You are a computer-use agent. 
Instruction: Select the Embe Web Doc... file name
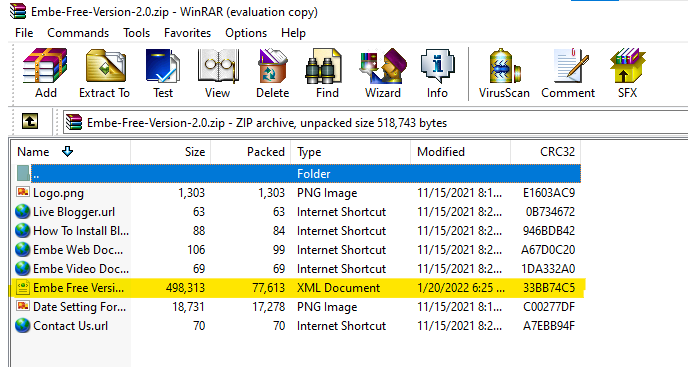(x=78, y=249)
